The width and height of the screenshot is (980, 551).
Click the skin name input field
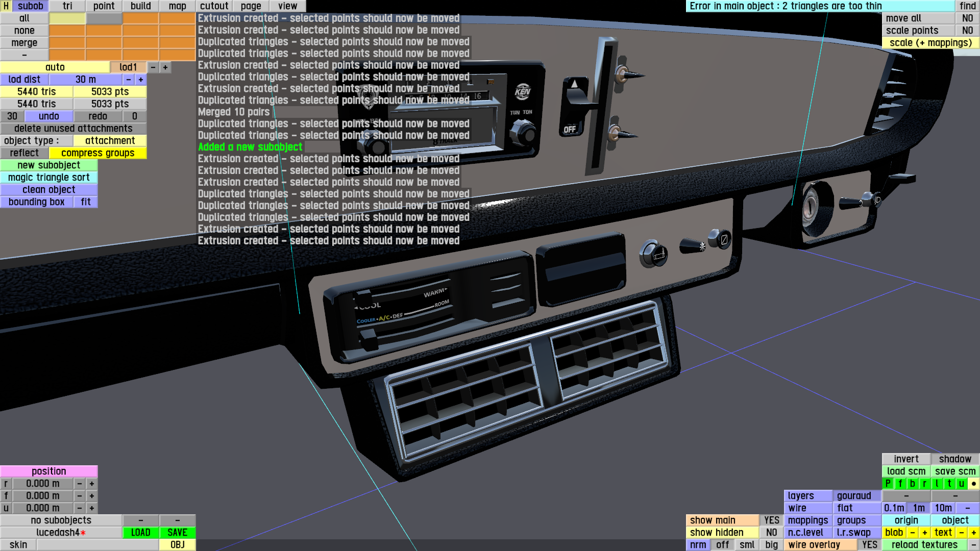pyautogui.click(x=97, y=545)
